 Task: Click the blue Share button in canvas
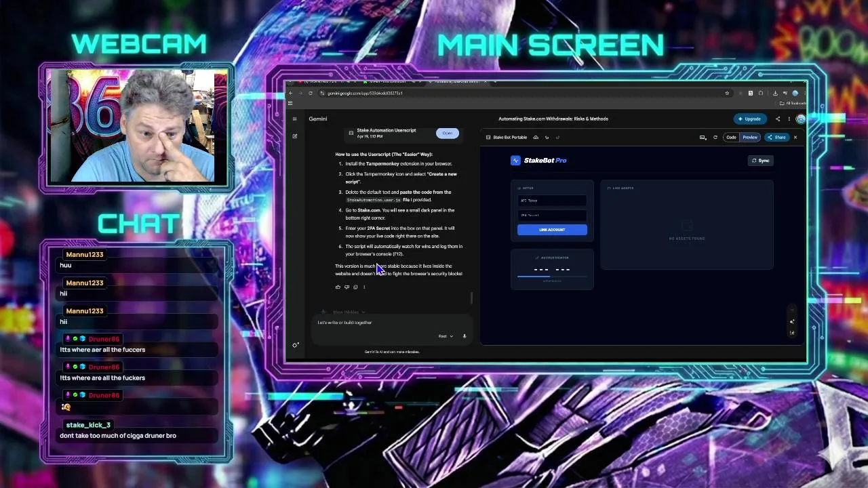pos(776,137)
